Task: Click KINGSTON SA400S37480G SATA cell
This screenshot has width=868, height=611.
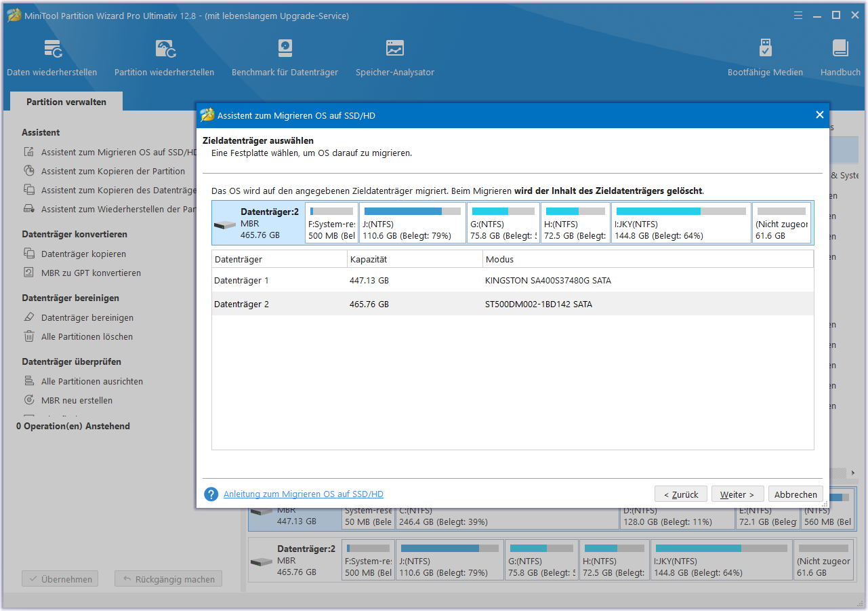Action: 548,280
